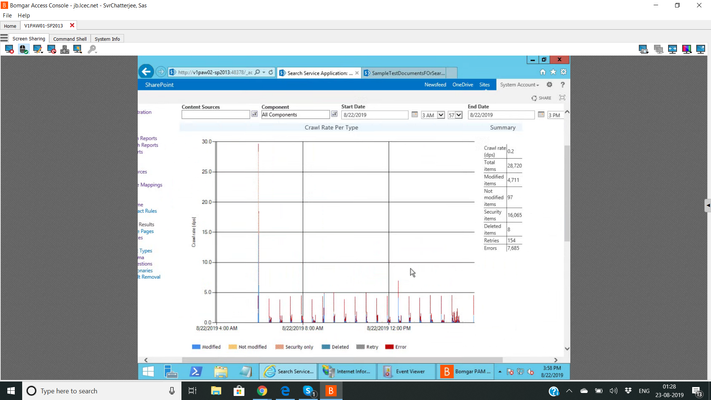The image size is (711, 400).
Task: Click the Type here to search box
Action: (x=102, y=391)
